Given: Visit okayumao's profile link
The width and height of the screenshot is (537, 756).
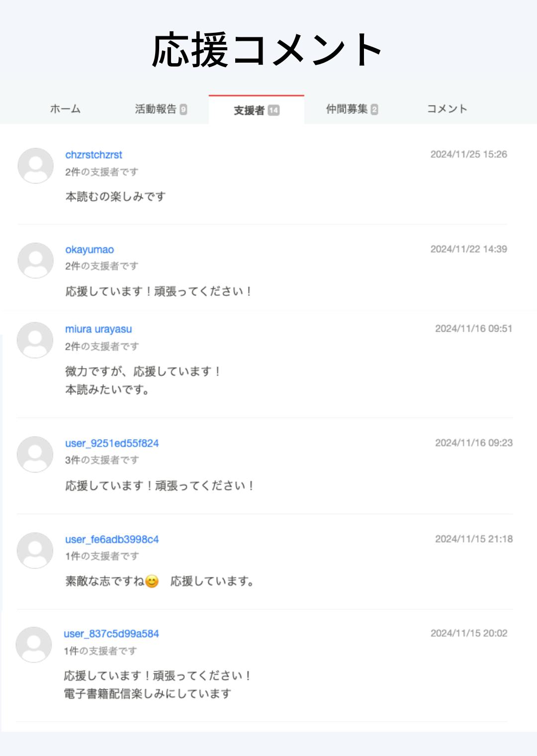Looking at the screenshot, I should (x=89, y=250).
